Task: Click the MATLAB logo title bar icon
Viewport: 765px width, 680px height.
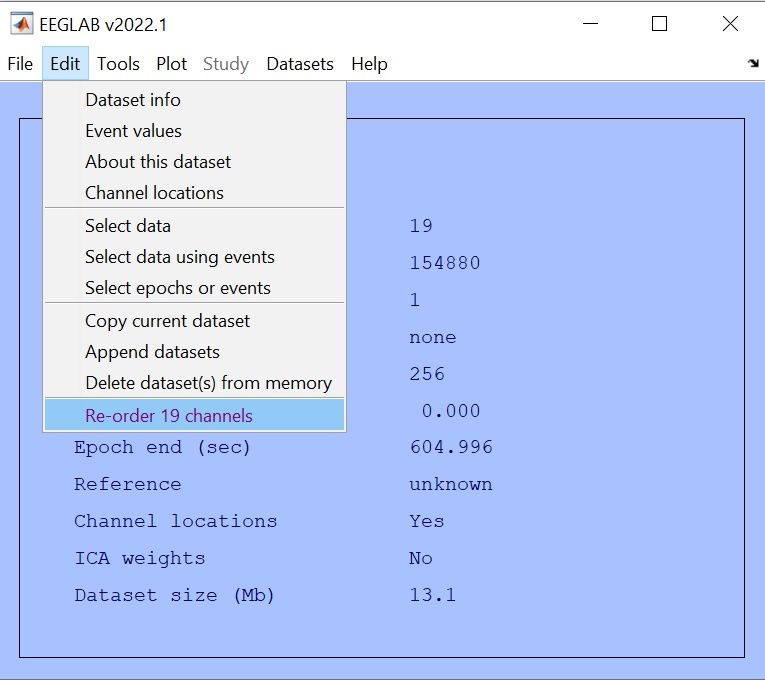Action: 21,24
